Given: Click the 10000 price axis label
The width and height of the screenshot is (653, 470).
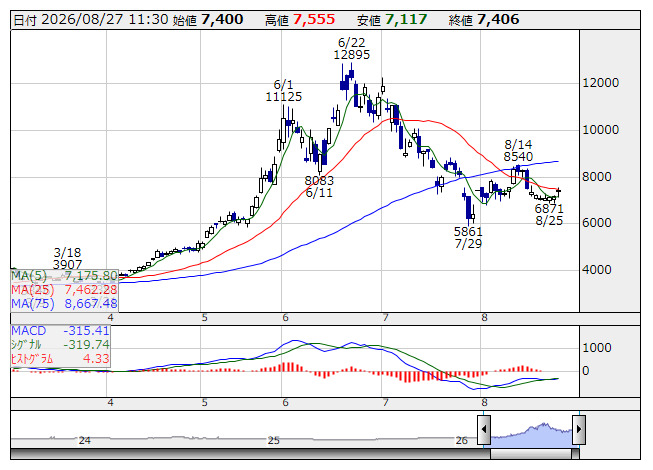Looking at the screenshot, I should tap(601, 130).
